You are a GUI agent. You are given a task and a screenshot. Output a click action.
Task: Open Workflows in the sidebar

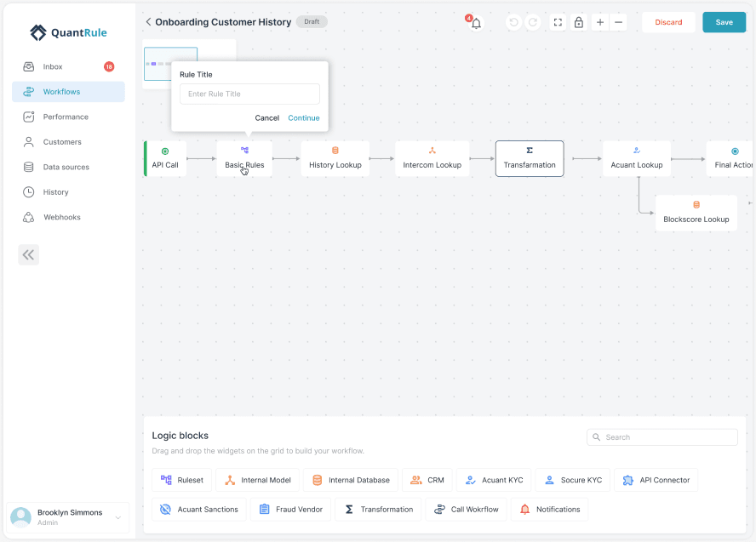pos(68,92)
